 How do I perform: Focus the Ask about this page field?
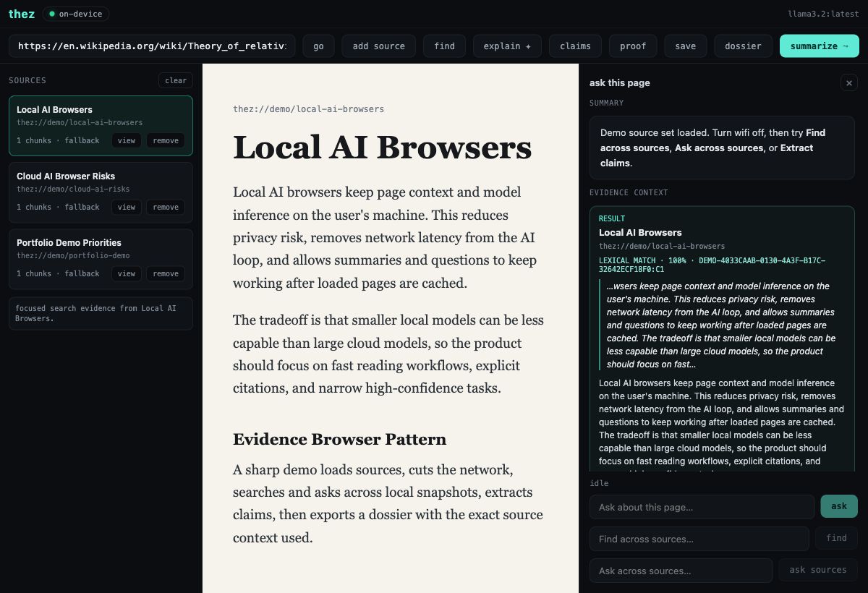[702, 507]
